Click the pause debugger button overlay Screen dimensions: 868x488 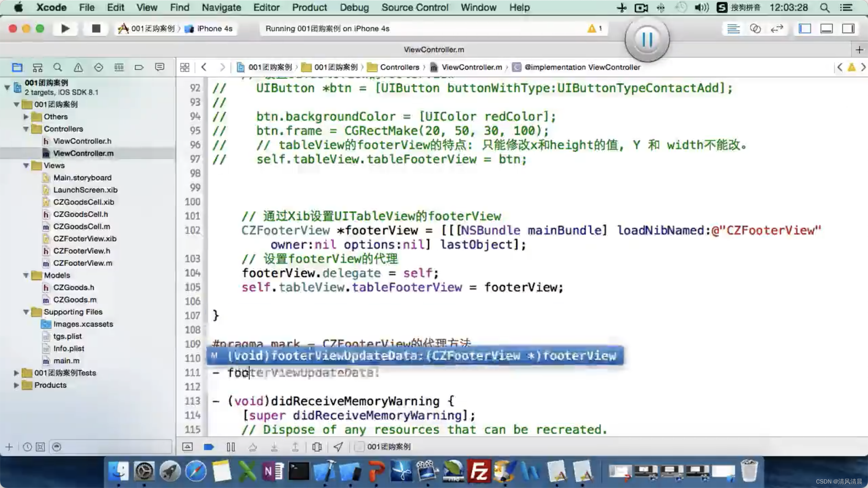tap(646, 39)
